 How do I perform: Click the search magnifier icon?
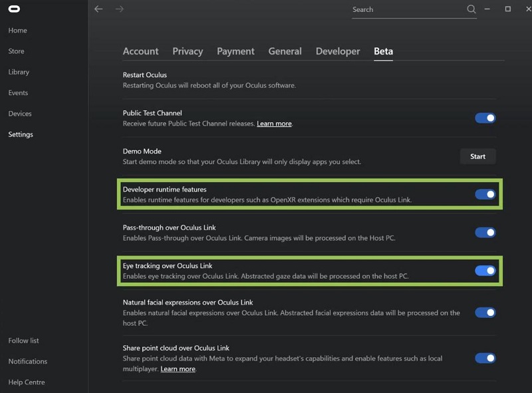point(471,9)
